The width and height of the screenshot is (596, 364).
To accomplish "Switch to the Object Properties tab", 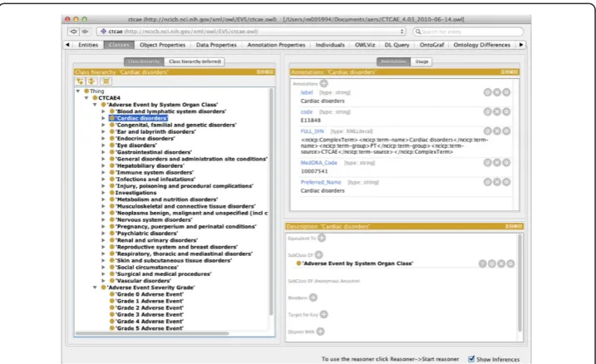I will click(x=162, y=45).
